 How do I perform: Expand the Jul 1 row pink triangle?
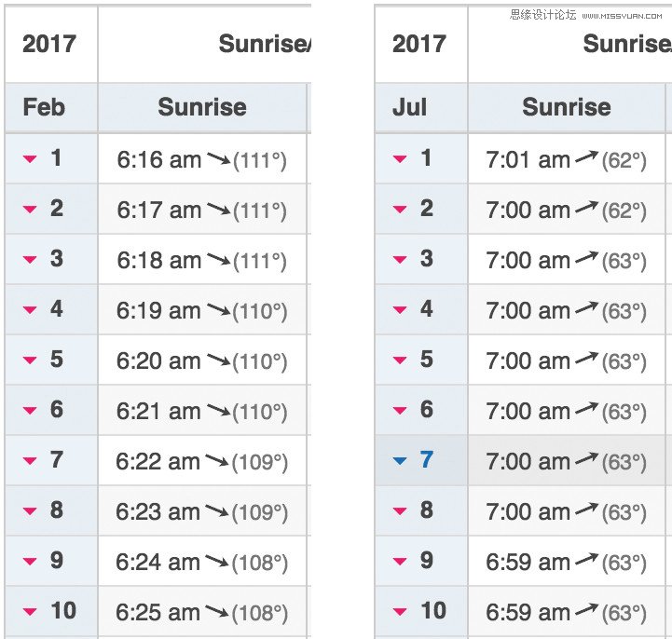pyautogui.click(x=400, y=159)
